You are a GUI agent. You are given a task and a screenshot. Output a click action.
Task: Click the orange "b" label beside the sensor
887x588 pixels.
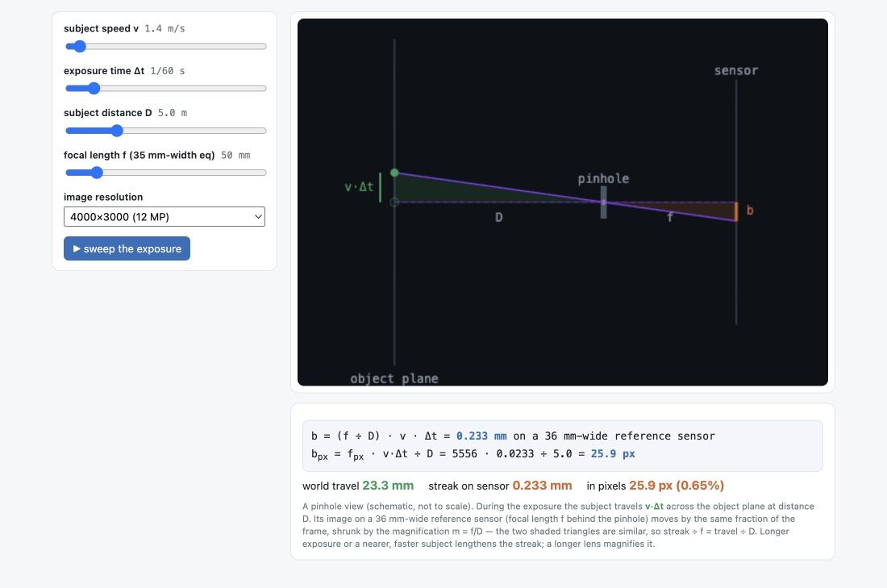(750, 210)
